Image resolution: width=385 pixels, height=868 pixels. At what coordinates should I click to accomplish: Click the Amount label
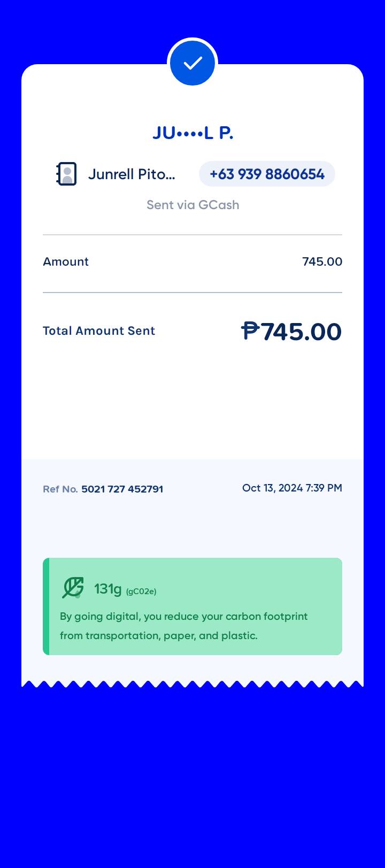point(66,262)
